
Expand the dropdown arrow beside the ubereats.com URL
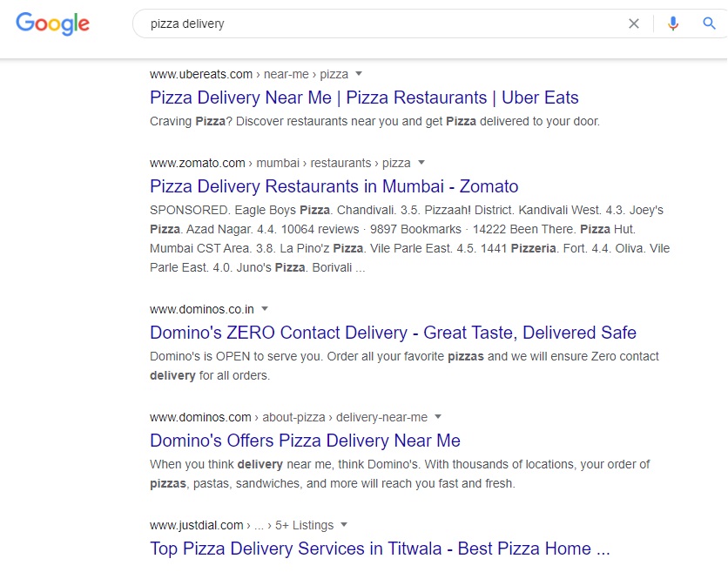(x=359, y=74)
